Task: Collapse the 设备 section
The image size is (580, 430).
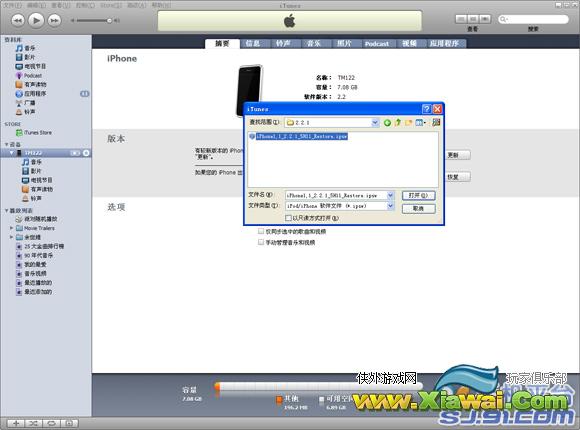Action: click(x=7, y=144)
